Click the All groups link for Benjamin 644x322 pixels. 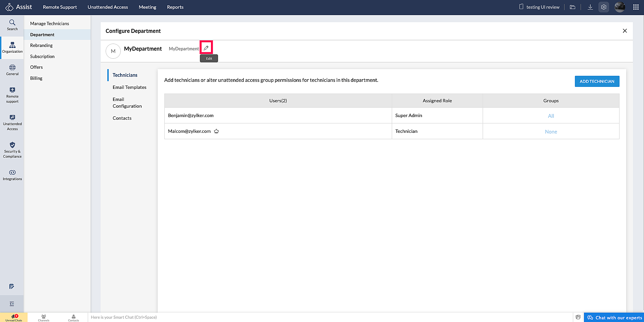tap(551, 116)
